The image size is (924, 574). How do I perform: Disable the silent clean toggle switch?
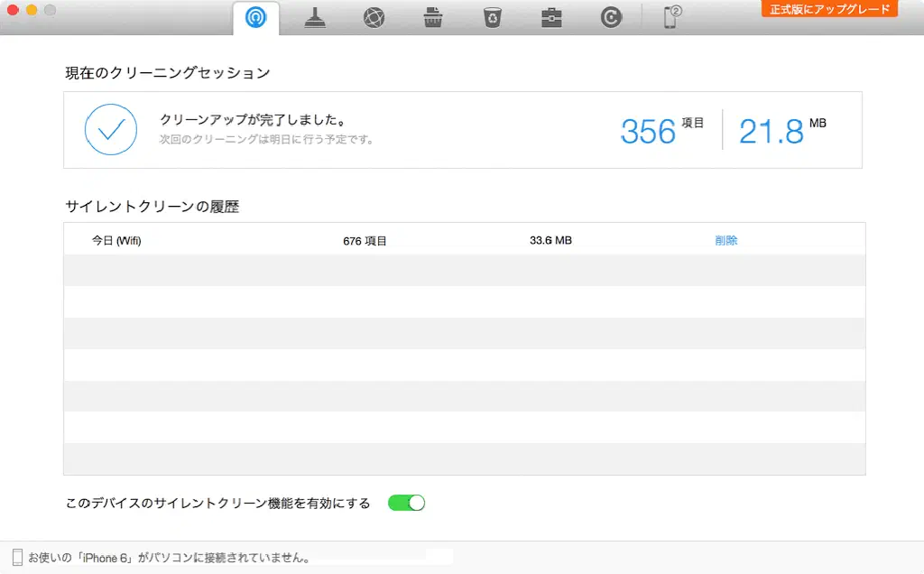tap(406, 503)
